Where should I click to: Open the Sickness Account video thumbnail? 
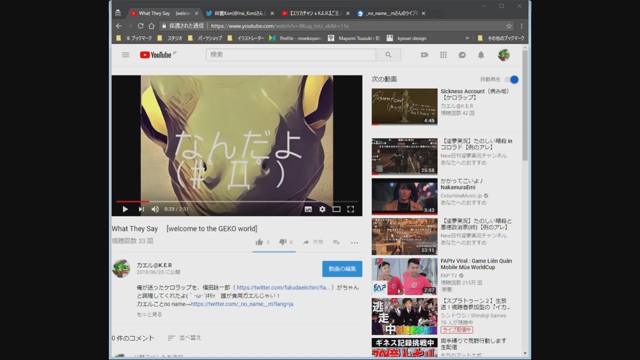[404, 107]
